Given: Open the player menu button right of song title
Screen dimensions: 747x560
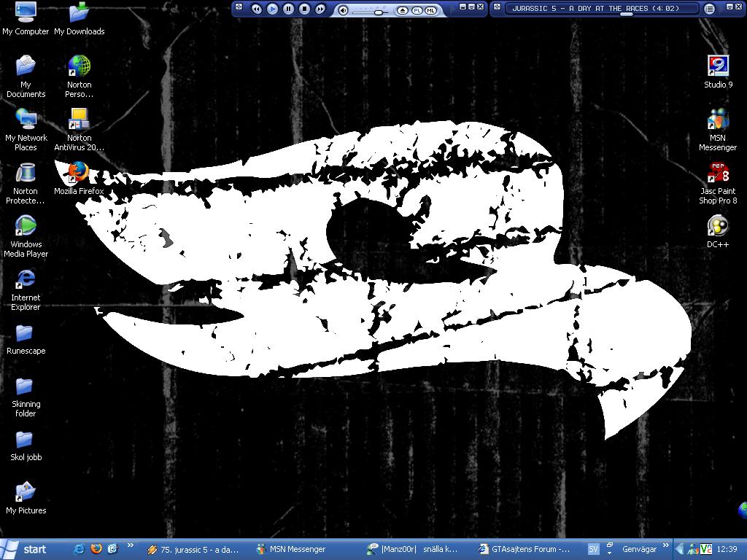Looking at the screenshot, I should [709, 9].
